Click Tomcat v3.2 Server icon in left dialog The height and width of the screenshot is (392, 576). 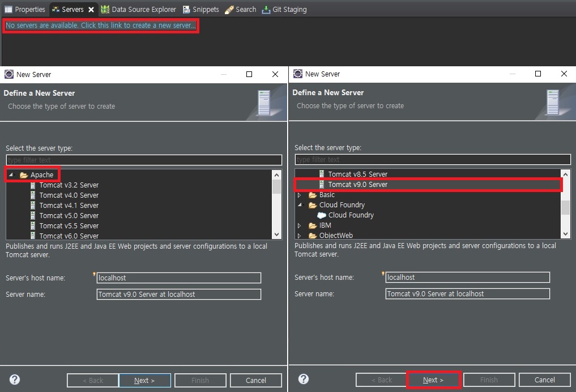[33, 185]
